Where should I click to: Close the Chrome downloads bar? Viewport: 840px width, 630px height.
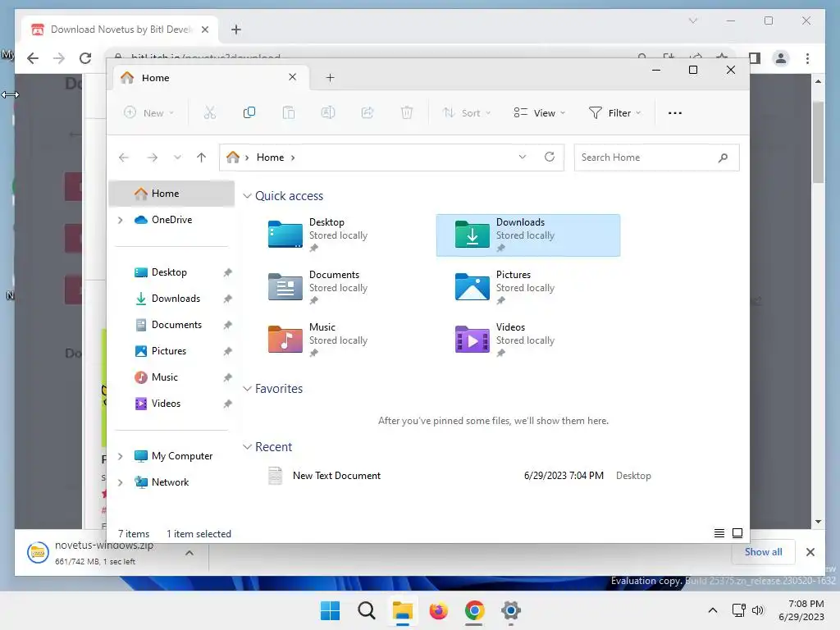[x=810, y=552]
